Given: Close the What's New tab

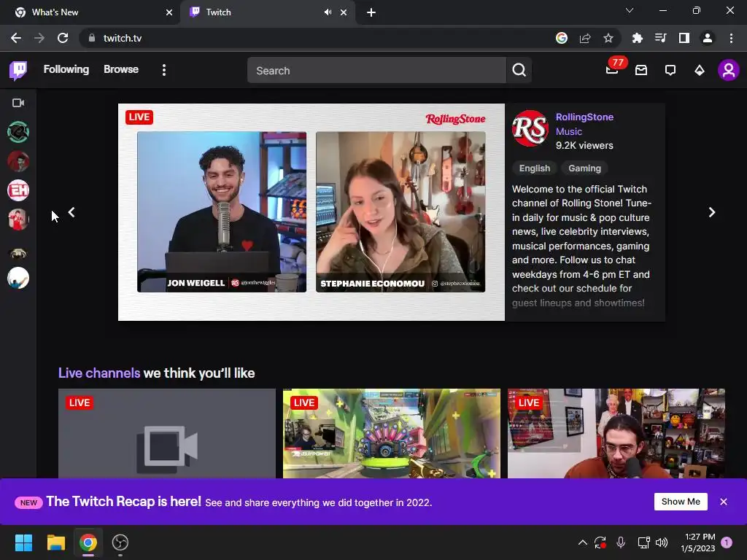Looking at the screenshot, I should click(x=169, y=12).
